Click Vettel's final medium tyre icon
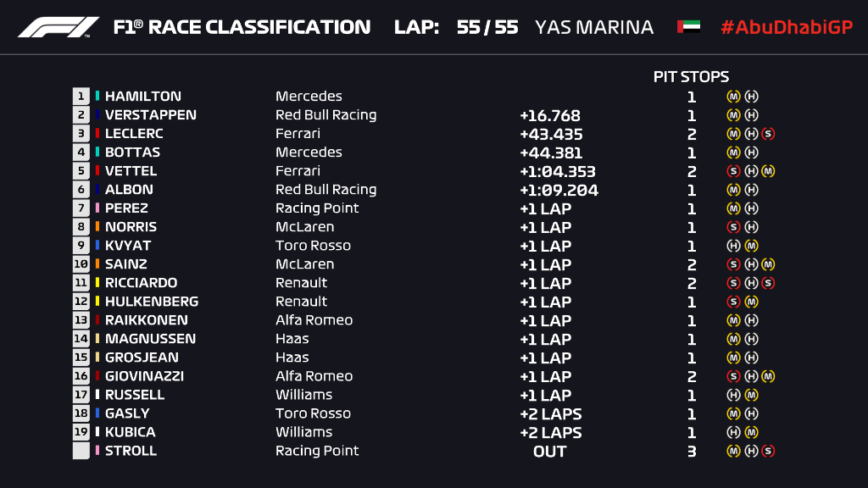Screen dimensions: 868x488 768,171
